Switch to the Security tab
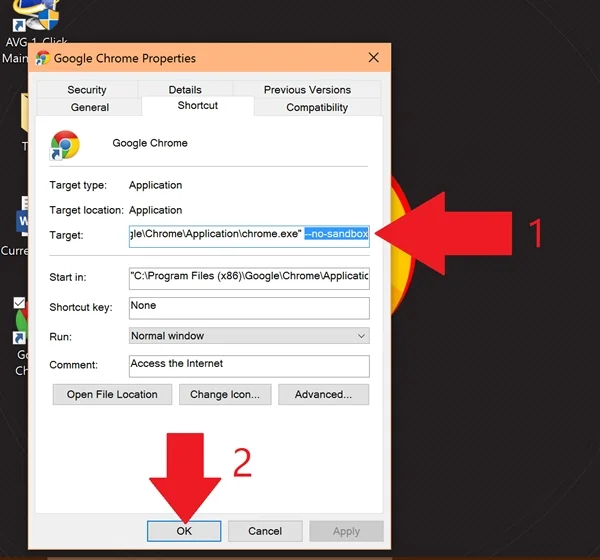Viewport: 600px width, 560px height. pyautogui.click(x=87, y=90)
